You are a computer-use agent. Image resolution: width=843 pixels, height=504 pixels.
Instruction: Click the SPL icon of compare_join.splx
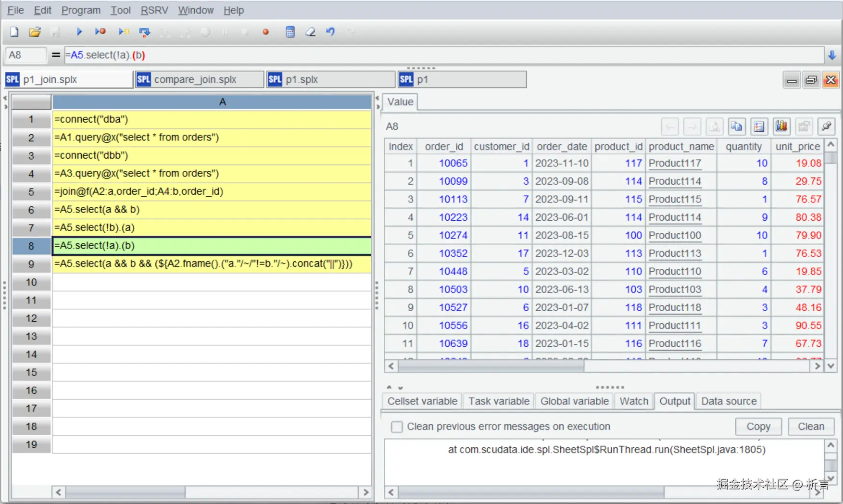[144, 79]
